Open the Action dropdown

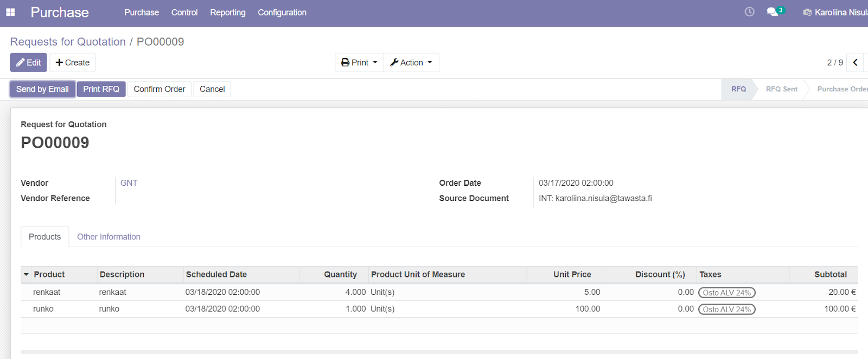point(411,62)
